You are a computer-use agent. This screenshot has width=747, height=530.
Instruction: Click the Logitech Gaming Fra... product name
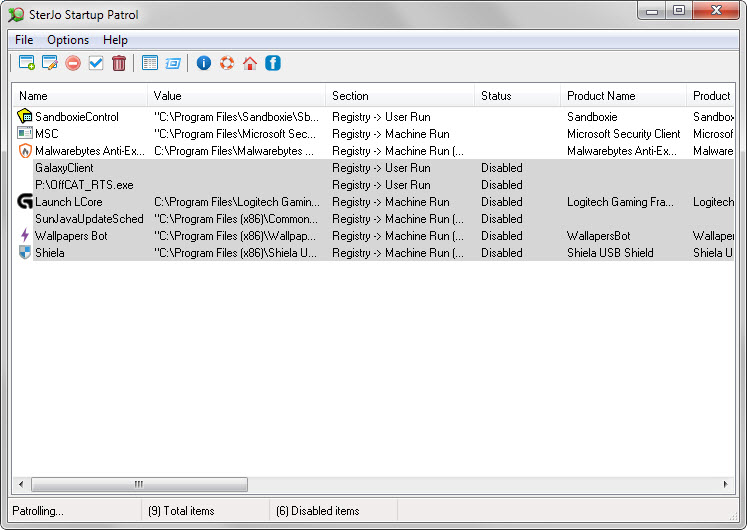(x=620, y=202)
